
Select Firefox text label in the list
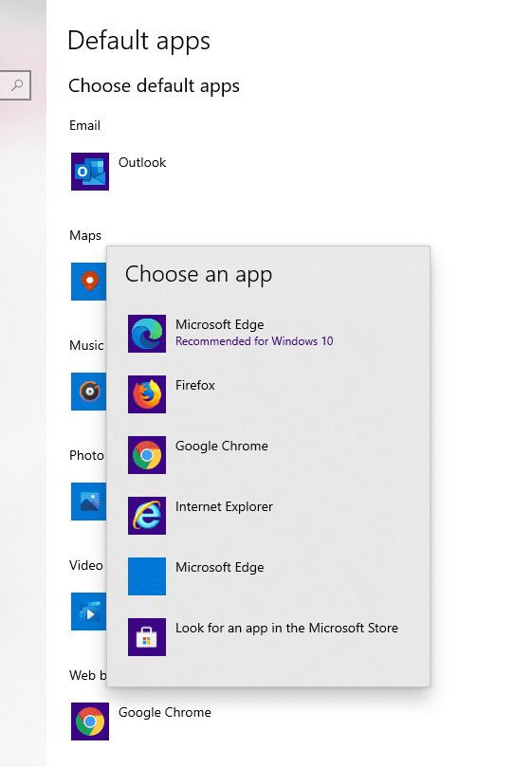tap(194, 386)
